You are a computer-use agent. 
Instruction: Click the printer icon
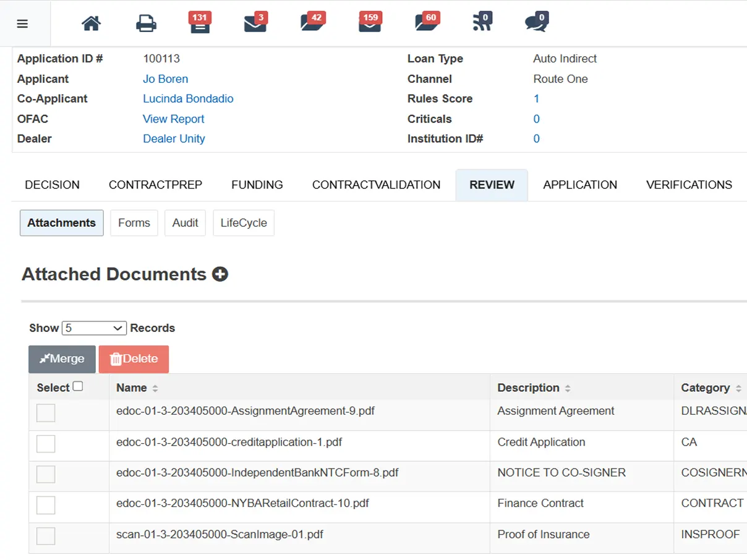pos(146,24)
